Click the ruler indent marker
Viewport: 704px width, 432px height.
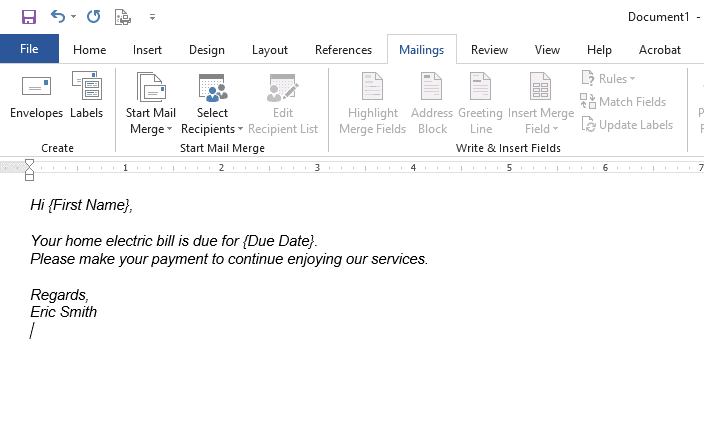tap(29, 170)
